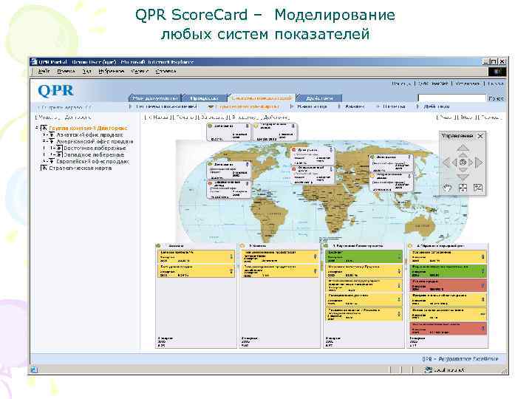Viewport: 532px width, 399px height.
Task: Switch to the Мои документы tab
Action: click(x=155, y=98)
